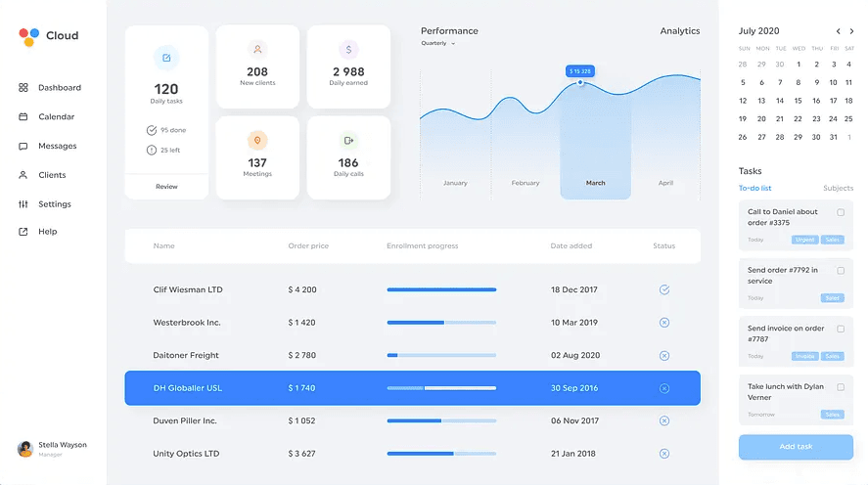This screenshot has width=868, height=485.
Task: Select April on the performance chart
Action: click(665, 183)
